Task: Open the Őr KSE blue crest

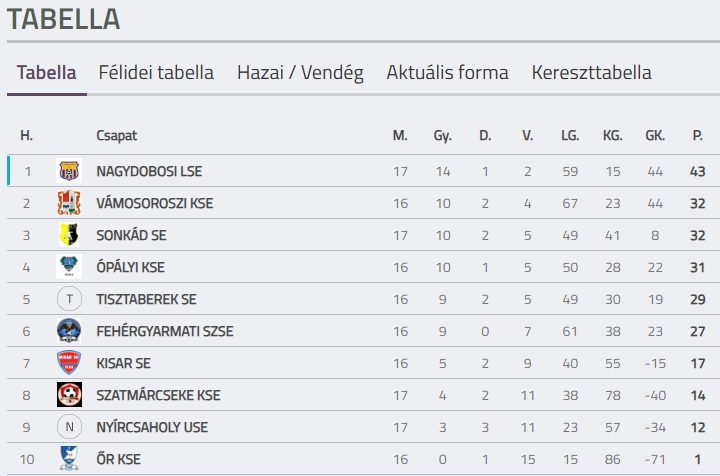Action: tap(69, 459)
